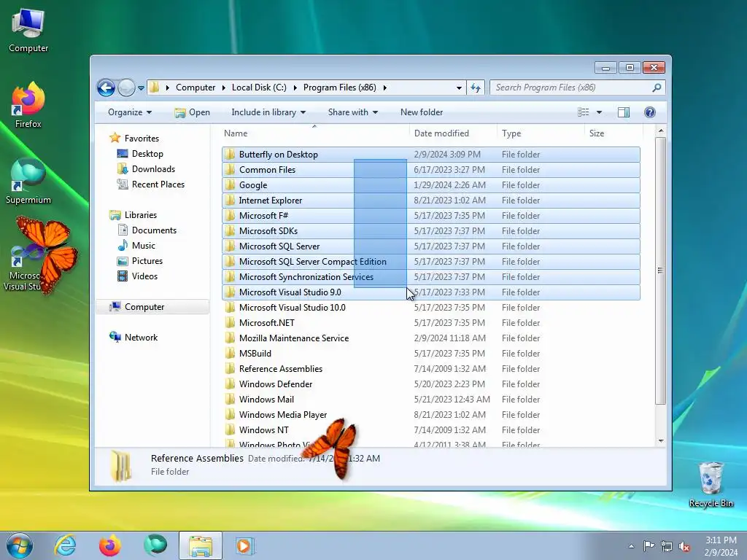Go back with the Back arrow button
Viewport: 747px width, 560px height.
point(106,87)
